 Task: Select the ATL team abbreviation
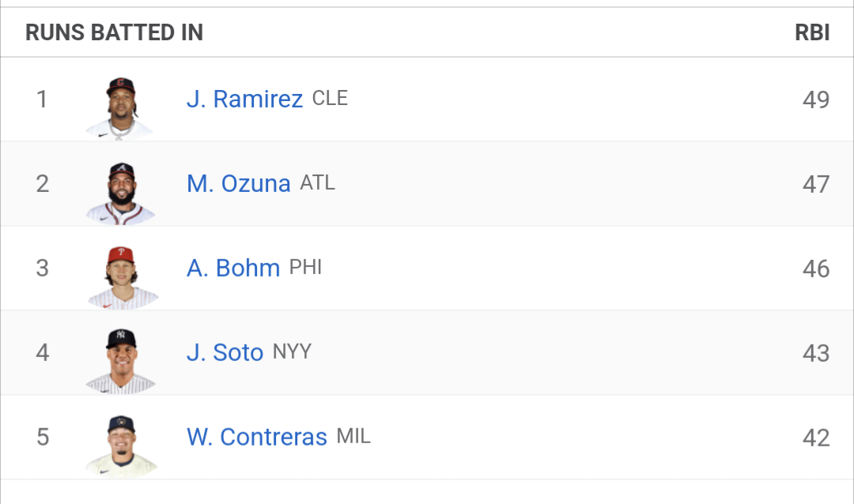tap(318, 182)
